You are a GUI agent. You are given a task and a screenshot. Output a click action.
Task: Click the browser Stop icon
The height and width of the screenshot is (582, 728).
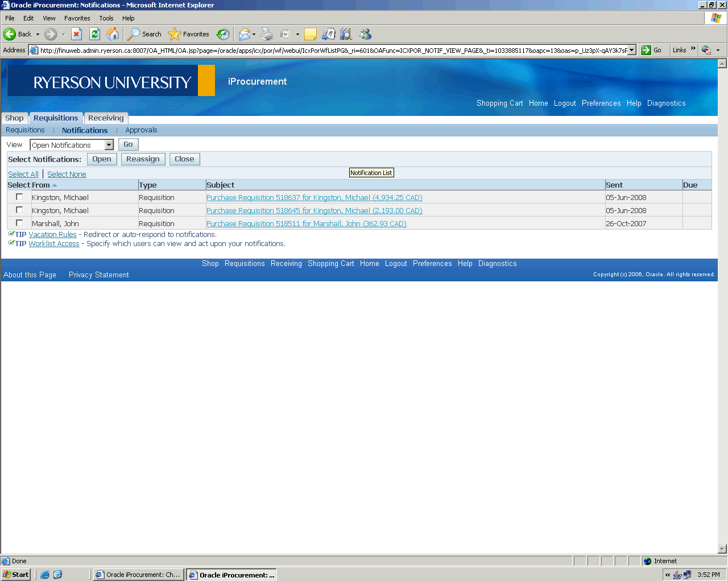[76, 34]
